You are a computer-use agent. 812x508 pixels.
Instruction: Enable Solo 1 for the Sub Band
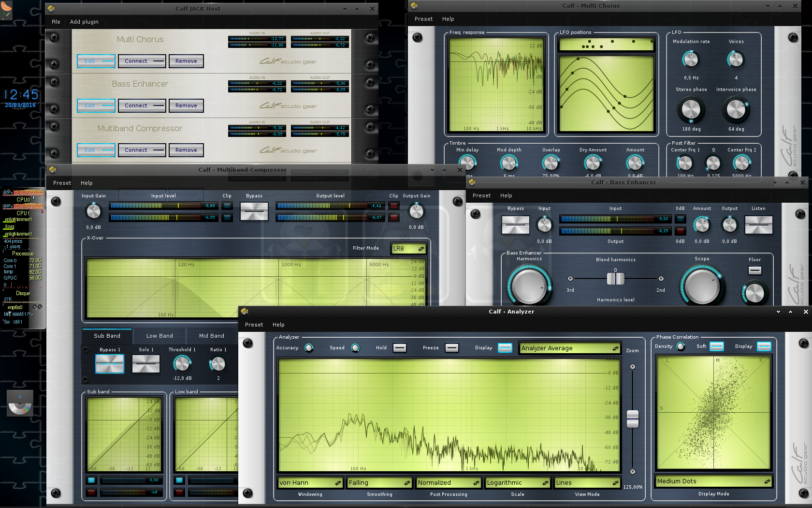146,364
